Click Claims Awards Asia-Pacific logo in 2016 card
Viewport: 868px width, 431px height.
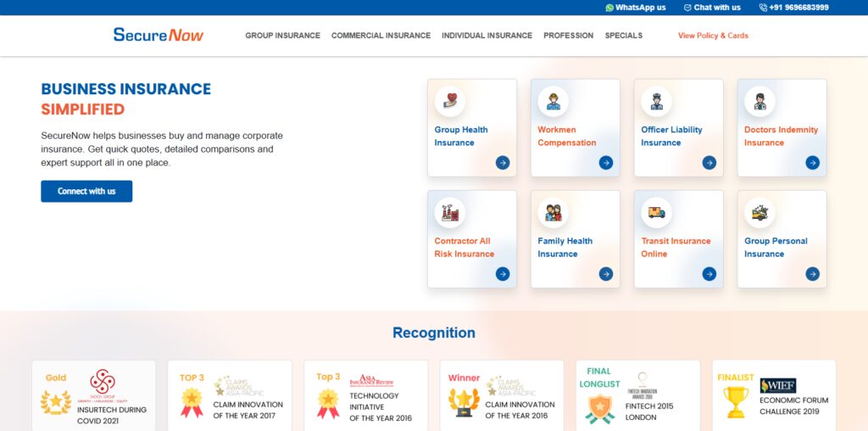click(x=511, y=385)
